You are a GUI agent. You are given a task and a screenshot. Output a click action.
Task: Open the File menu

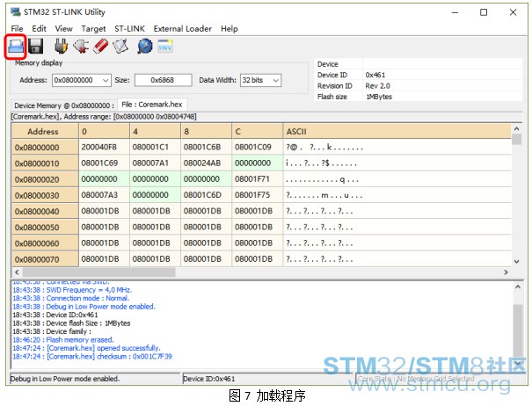click(17, 29)
